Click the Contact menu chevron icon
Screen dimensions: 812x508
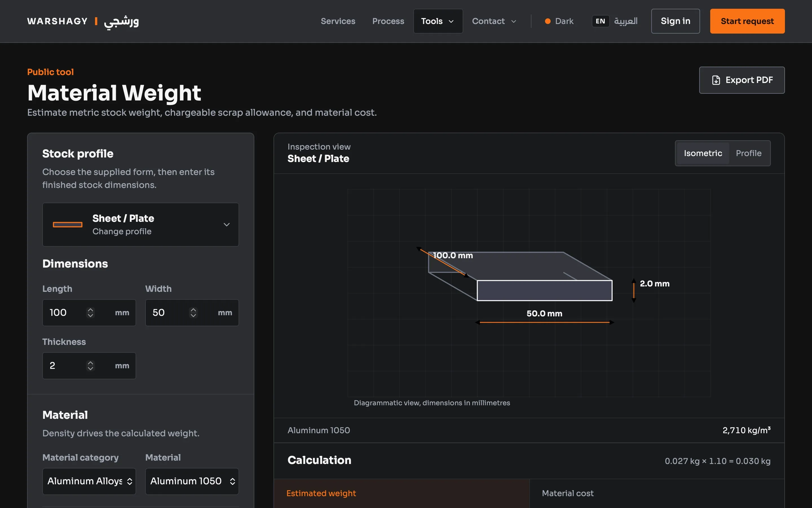coord(514,21)
